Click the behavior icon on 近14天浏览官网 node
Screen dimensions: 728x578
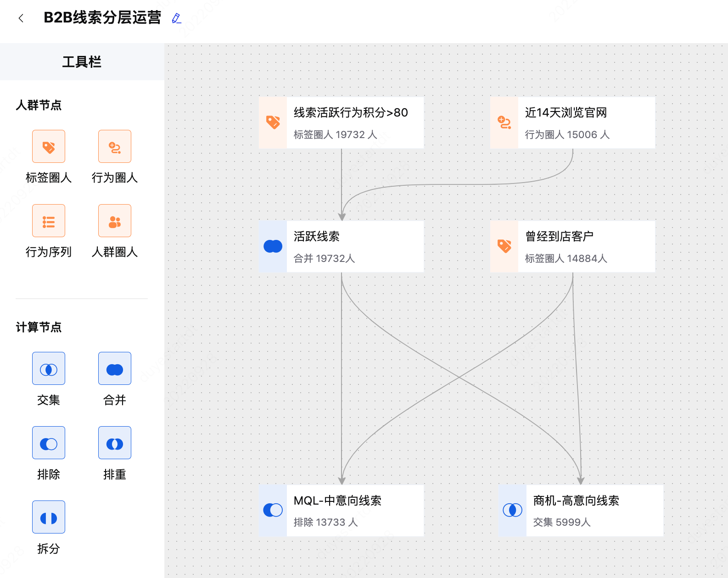(x=504, y=122)
